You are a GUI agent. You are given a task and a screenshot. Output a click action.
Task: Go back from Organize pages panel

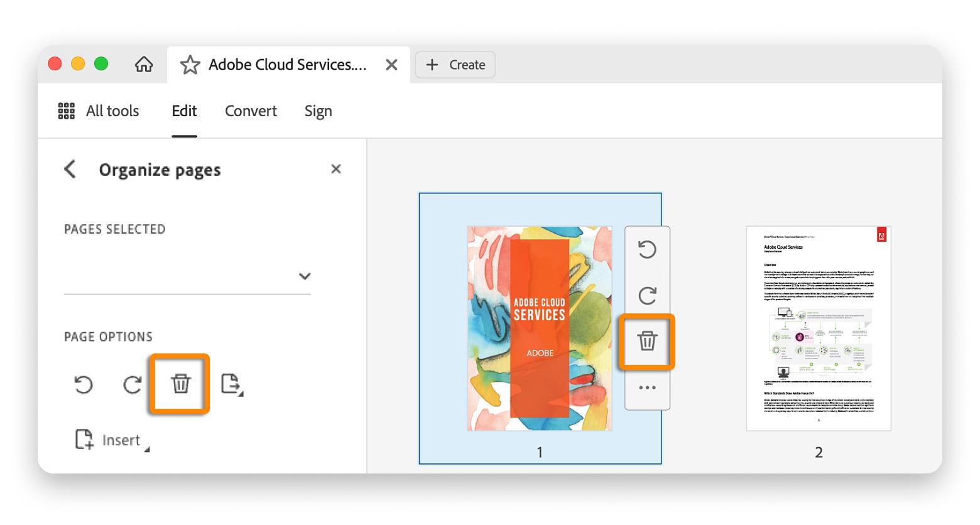click(x=70, y=170)
